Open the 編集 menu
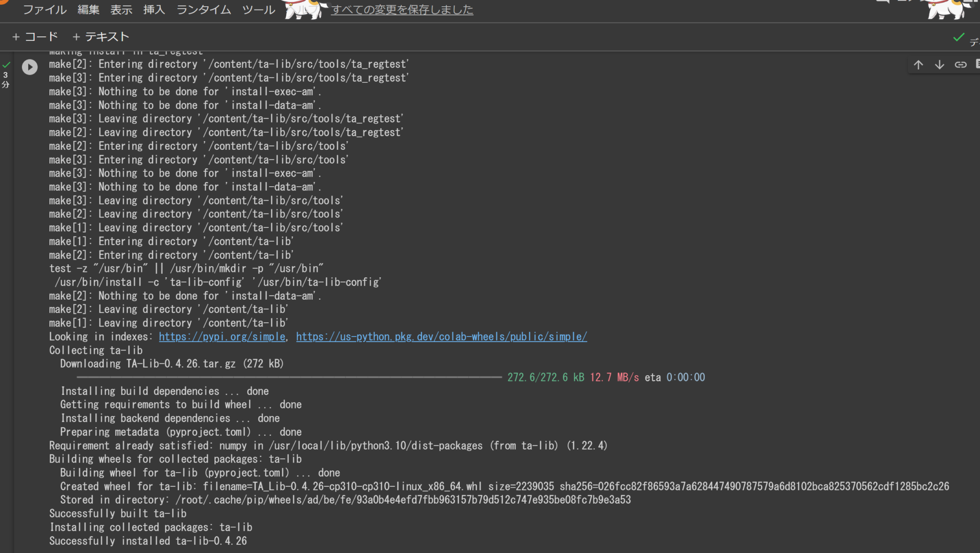The width and height of the screenshot is (980, 553). (x=89, y=10)
